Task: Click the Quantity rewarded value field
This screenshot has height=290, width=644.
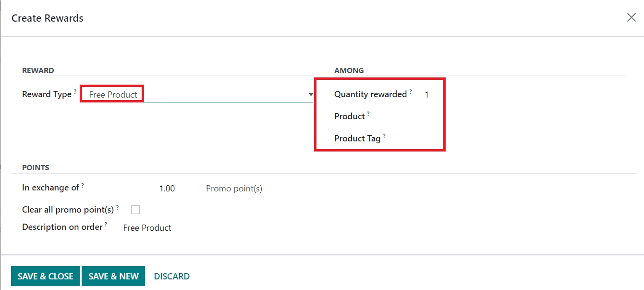Action: pyautogui.click(x=427, y=95)
